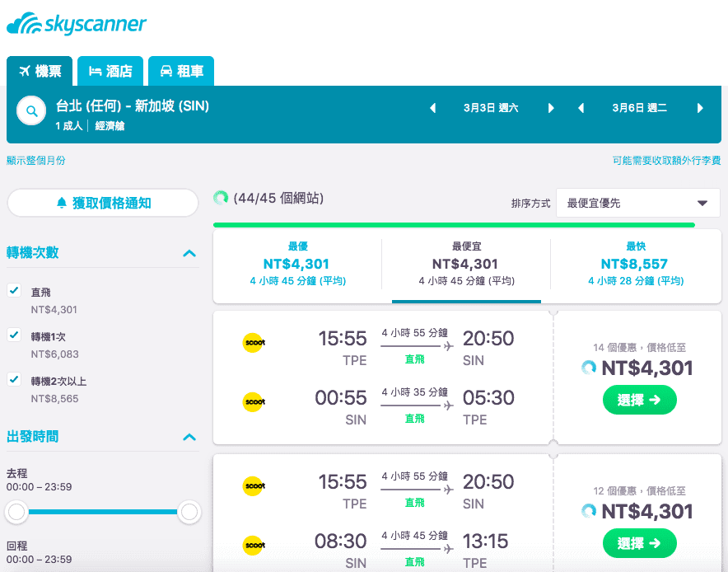Go to next departure date after 3月3日
This screenshot has width=728, height=572.
(551, 108)
